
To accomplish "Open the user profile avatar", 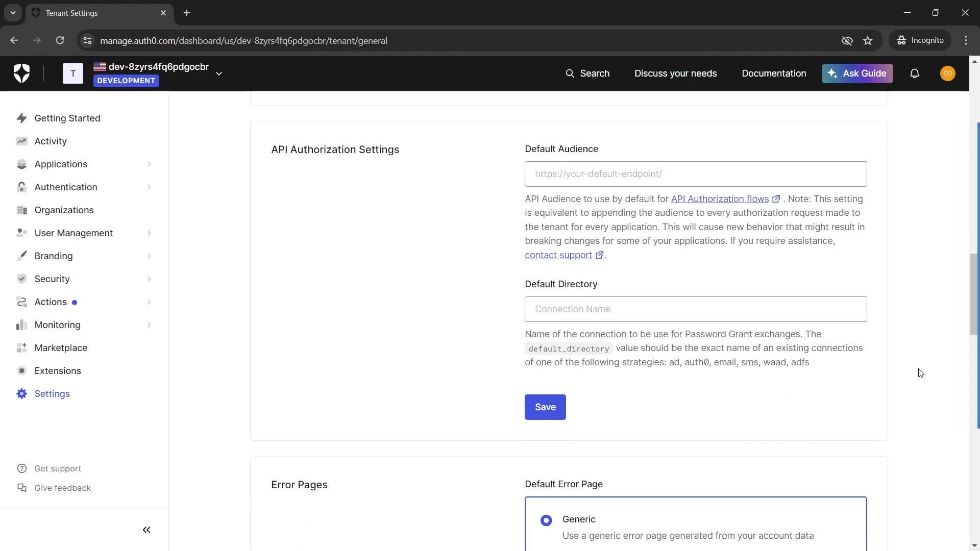I will pos(948,73).
